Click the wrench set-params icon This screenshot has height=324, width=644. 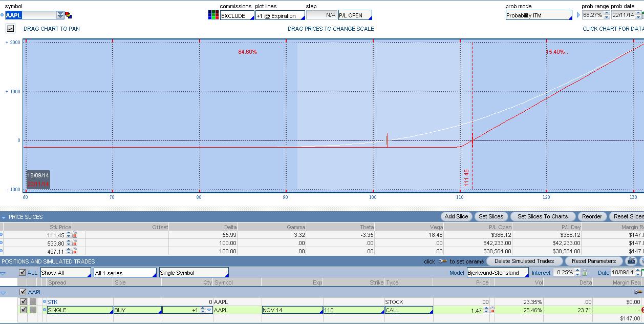[x=442, y=261]
